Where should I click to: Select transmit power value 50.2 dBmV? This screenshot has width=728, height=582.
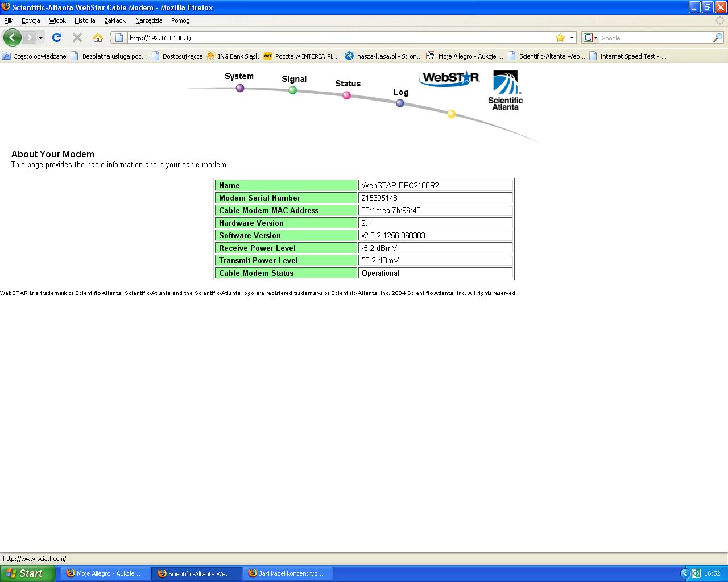click(x=380, y=260)
